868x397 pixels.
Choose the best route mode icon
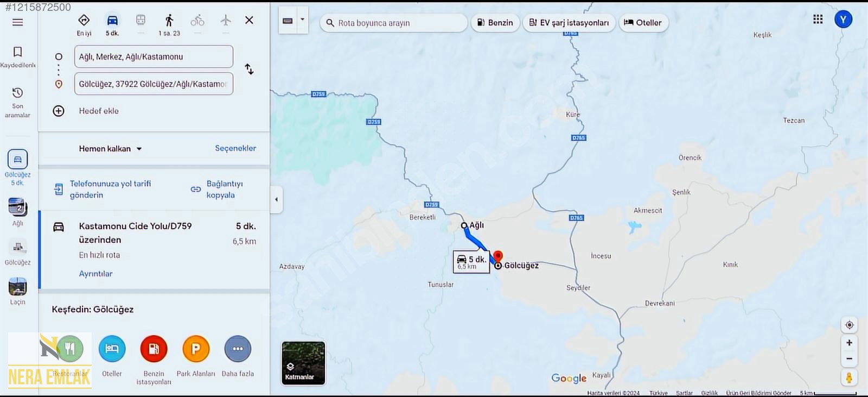[x=84, y=21]
